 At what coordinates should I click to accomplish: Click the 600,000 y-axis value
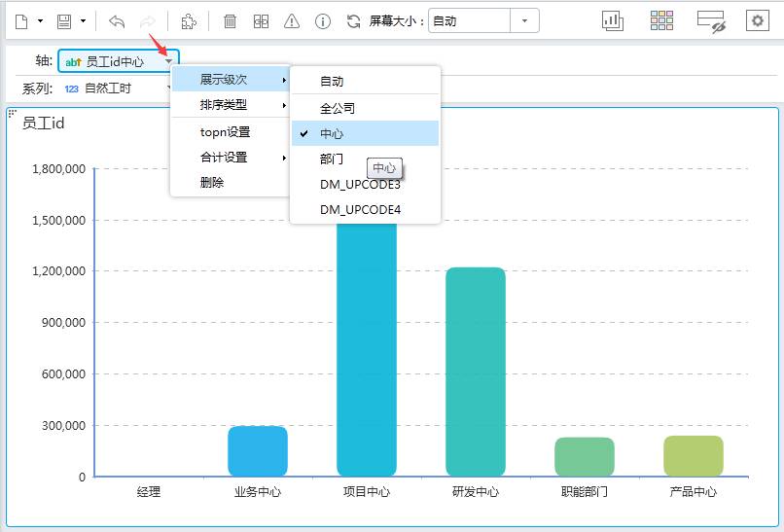click(x=63, y=374)
